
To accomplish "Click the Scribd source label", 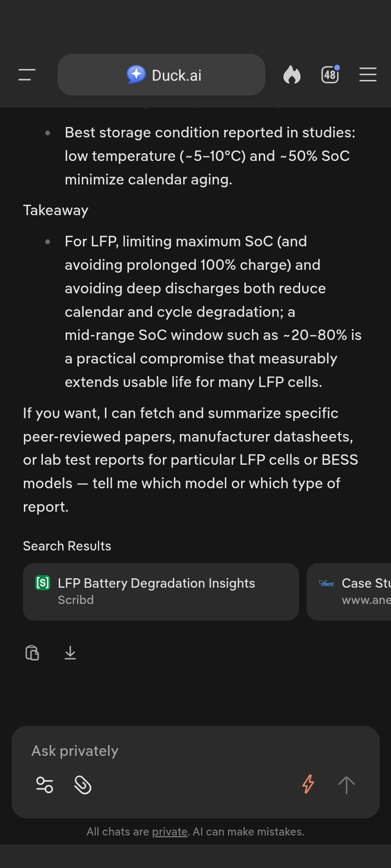I will click(76, 600).
